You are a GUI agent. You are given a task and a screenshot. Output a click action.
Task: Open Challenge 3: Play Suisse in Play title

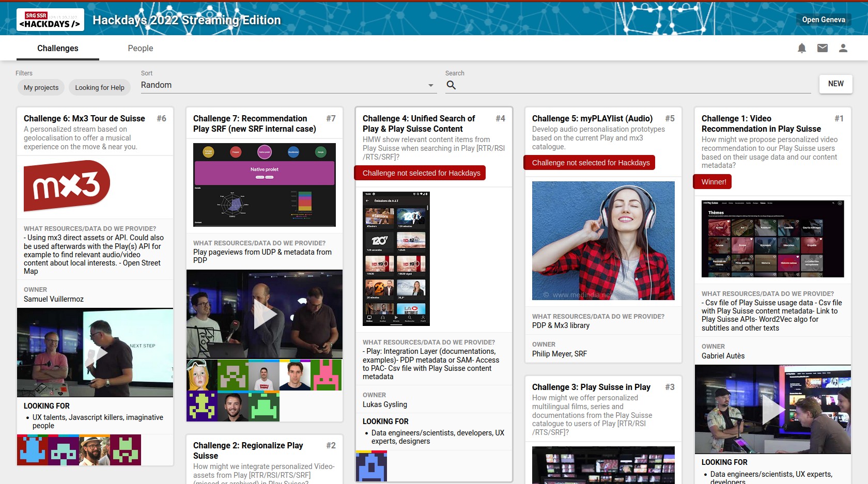pos(591,387)
